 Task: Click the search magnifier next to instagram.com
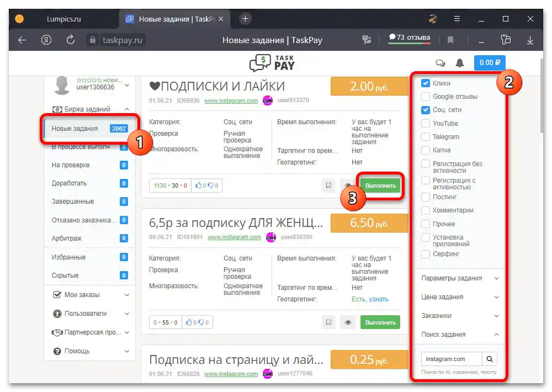[x=489, y=359]
